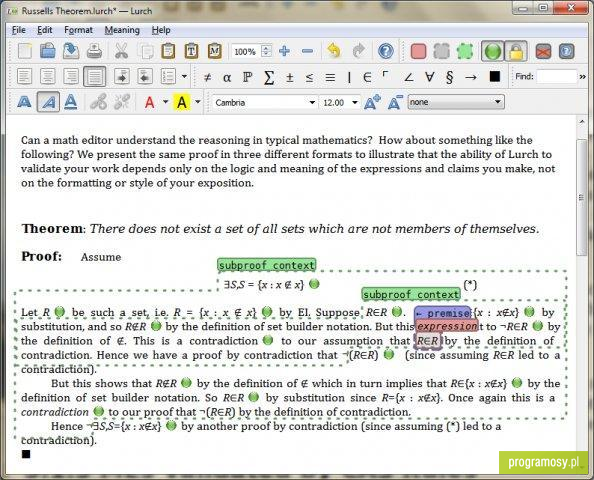Image resolution: width=594 pixels, height=480 pixels.
Task: Click in the Find text field
Action: click(x=556, y=77)
